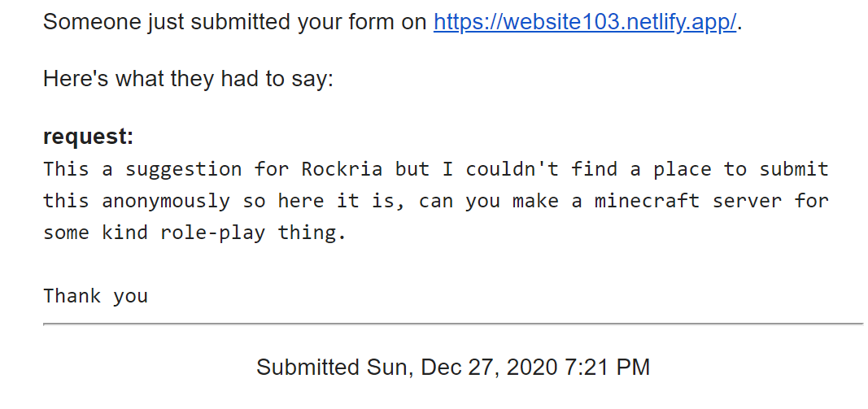Click the word "Submitted" in the footer
The image size is (868, 409).
click(x=308, y=368)
